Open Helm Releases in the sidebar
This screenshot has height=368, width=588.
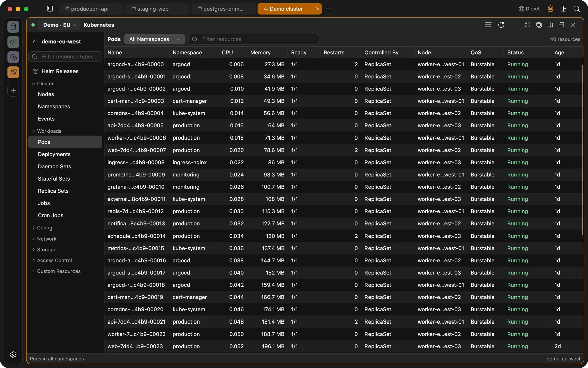[x=60, y=71]
